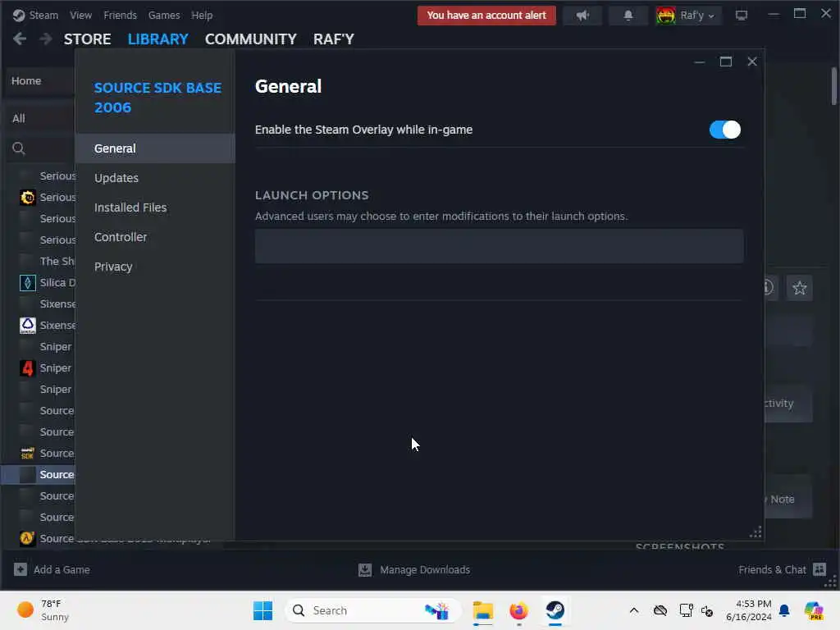840x630 pixels.
Task: Open the Copilot icon in the taskbar
Action: (x=814, y=610)
